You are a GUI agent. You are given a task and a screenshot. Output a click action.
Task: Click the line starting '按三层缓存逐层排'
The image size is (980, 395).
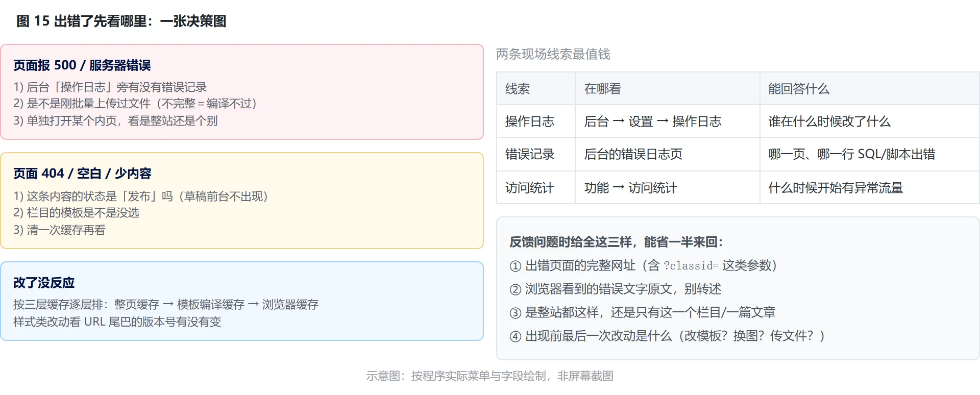[166, 305]
